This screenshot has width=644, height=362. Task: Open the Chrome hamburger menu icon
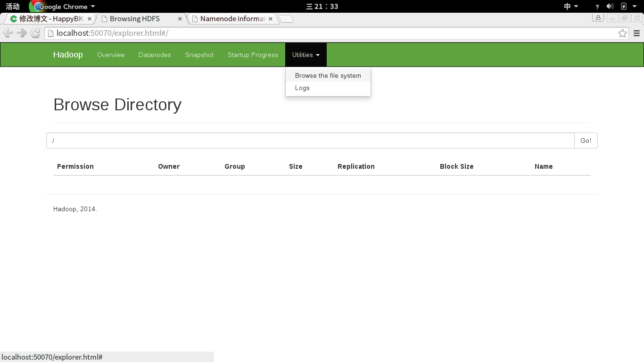pos(636,33)
